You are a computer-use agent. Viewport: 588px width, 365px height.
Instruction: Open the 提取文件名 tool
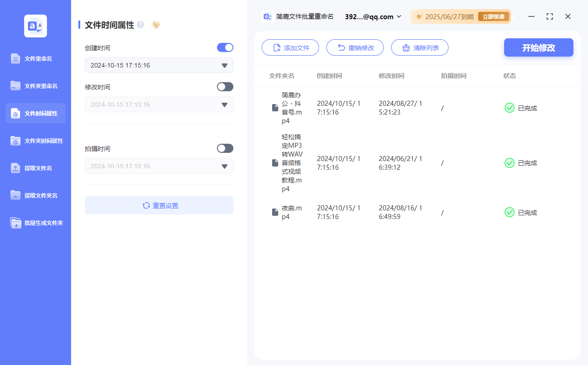click(x=35, y=168)
